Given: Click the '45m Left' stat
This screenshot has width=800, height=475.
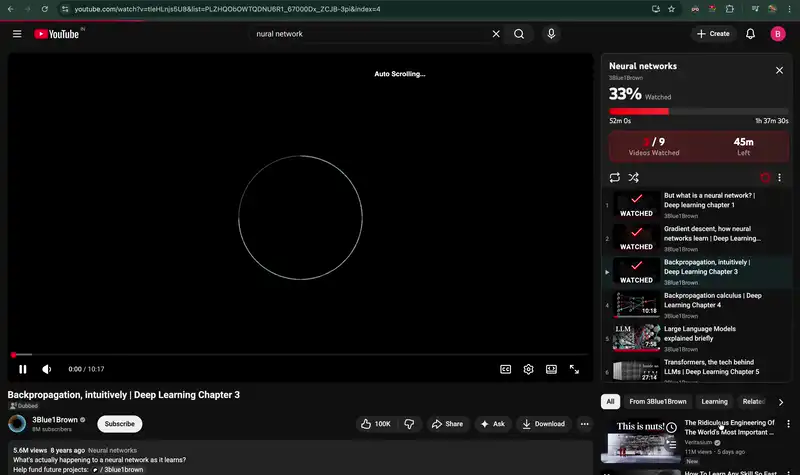Looking at the screenshot, I should (x=743, y=146).
